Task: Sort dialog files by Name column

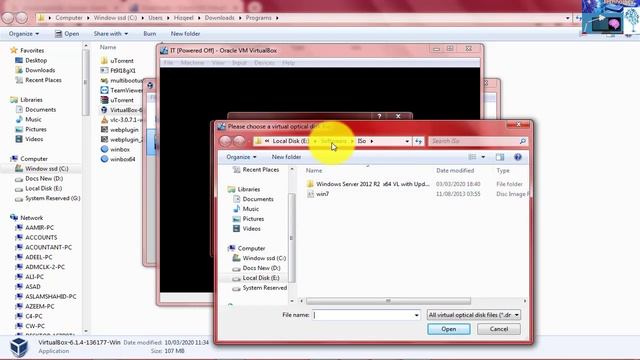Action: coord(314,170)
